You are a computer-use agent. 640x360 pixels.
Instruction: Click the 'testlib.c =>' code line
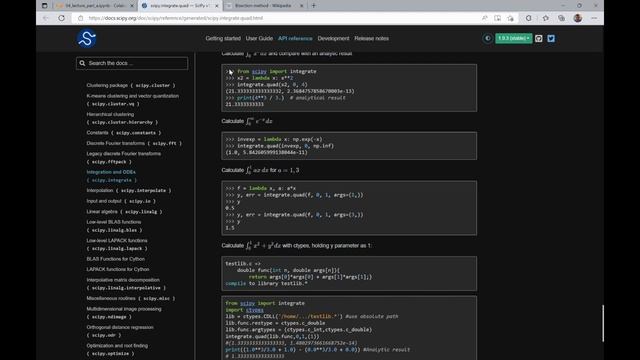(x=243, y=264)
